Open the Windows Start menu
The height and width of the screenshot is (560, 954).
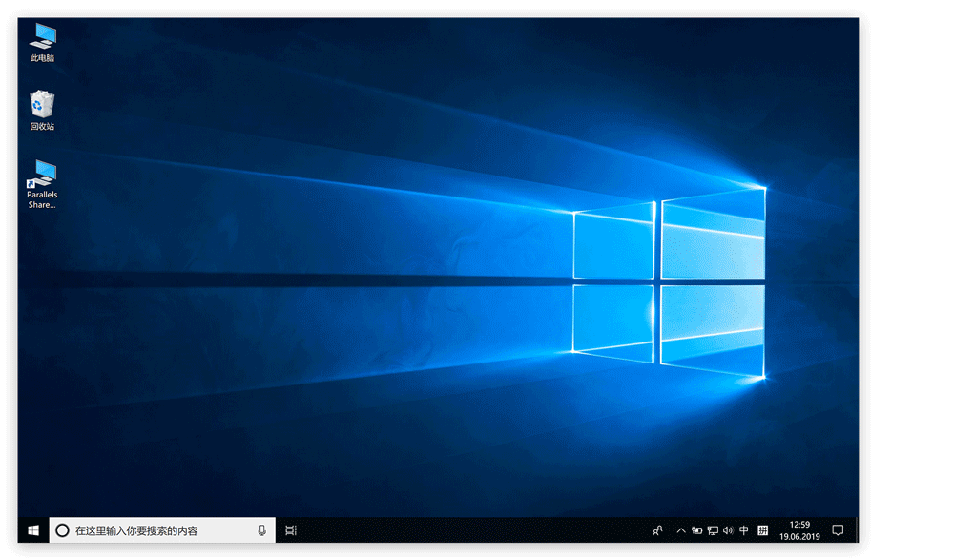(33, 530)
